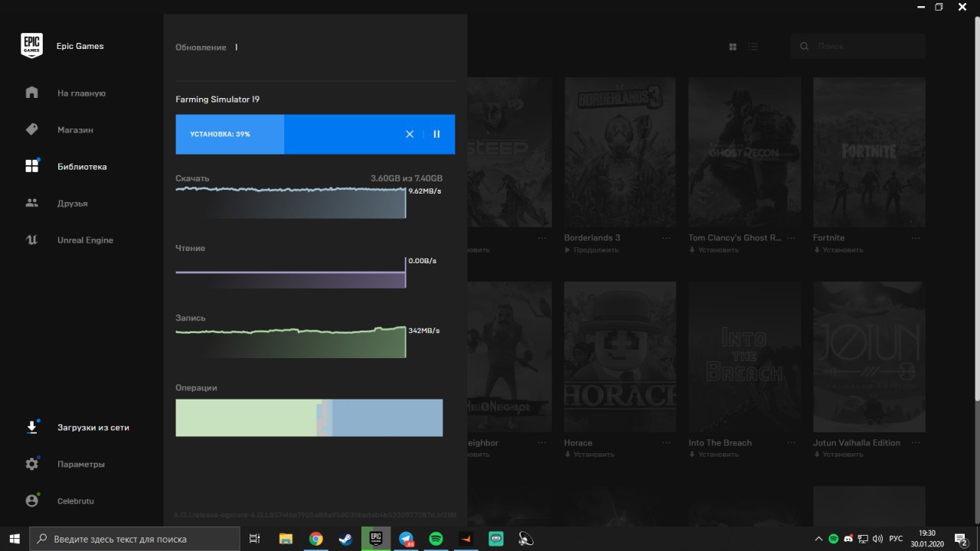This screenshot has height=551, width=980.
Task: Click the library search field
Action: pos(857,47)
